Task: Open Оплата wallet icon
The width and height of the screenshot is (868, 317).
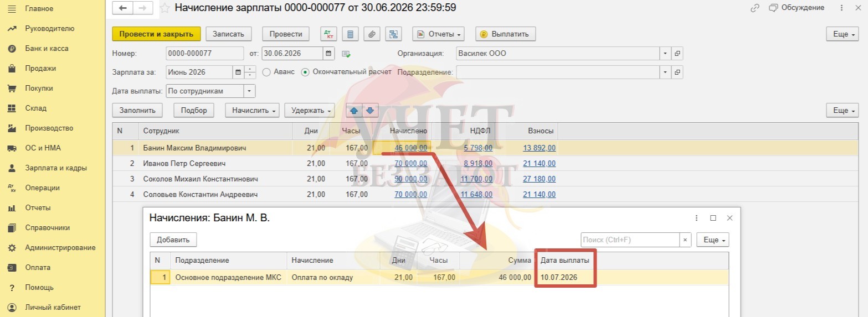Action: [11, 268]
